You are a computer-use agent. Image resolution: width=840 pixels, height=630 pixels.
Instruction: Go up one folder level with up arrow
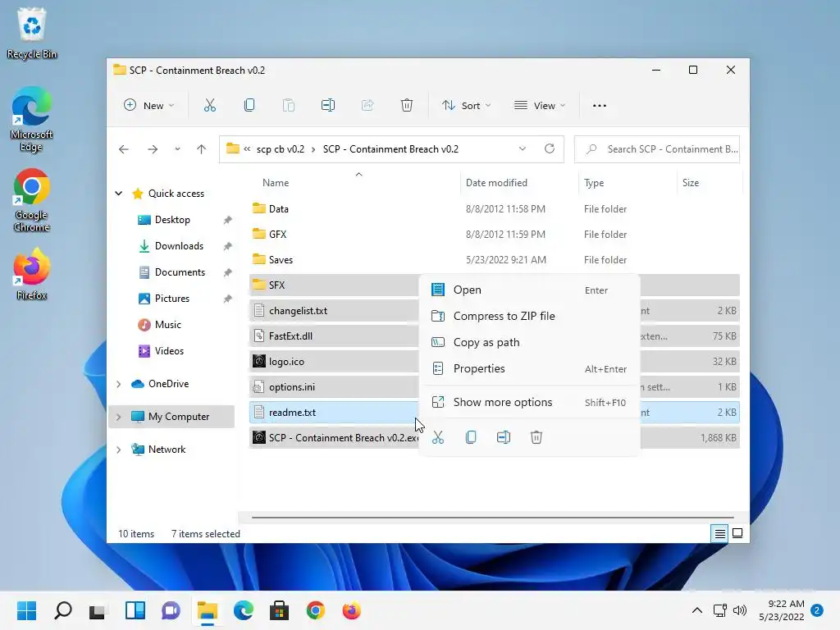(x=202, y=149)
